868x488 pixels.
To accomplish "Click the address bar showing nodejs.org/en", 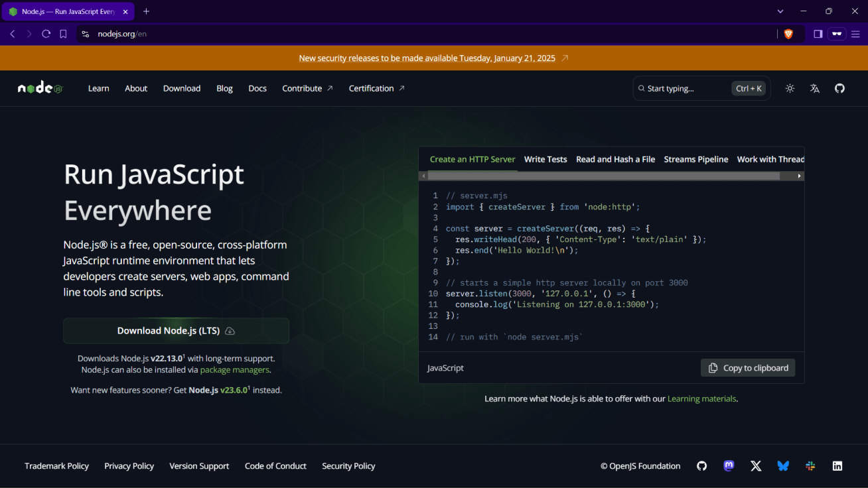I will point(425,34).
